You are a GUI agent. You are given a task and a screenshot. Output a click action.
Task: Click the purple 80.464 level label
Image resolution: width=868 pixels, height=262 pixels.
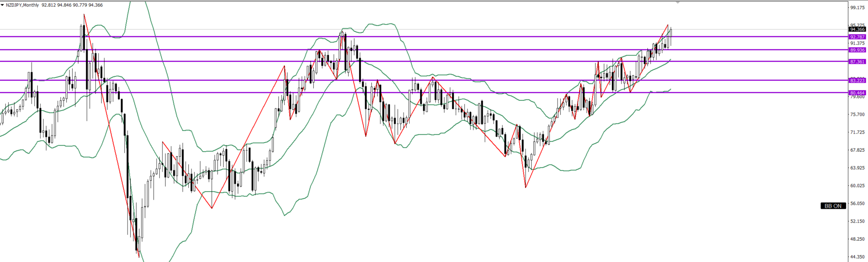point(857,93)
